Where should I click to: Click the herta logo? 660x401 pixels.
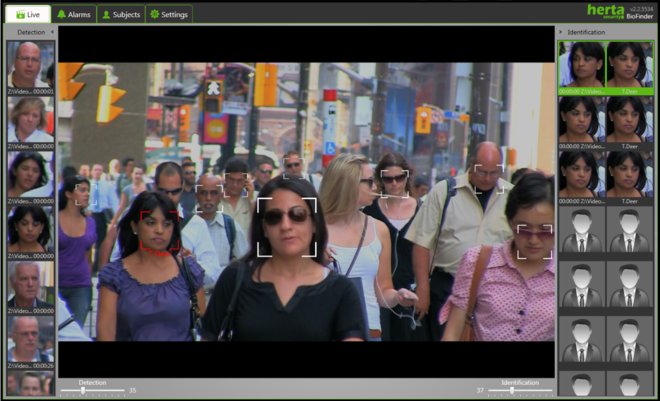[605, 10]
